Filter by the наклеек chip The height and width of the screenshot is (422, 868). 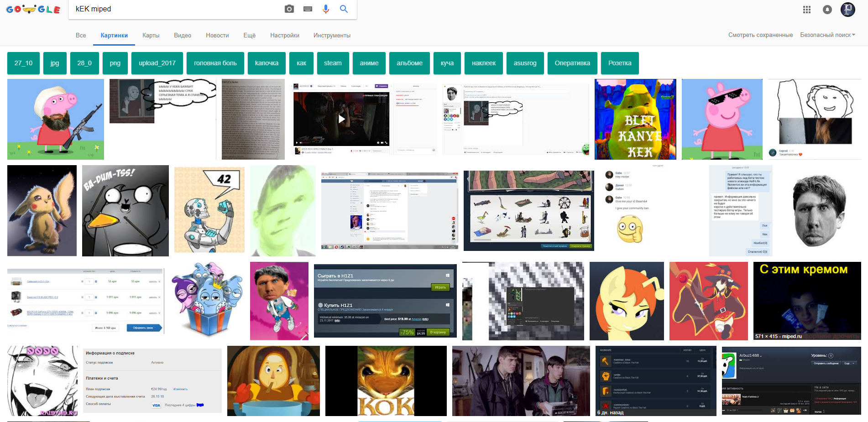484,63
